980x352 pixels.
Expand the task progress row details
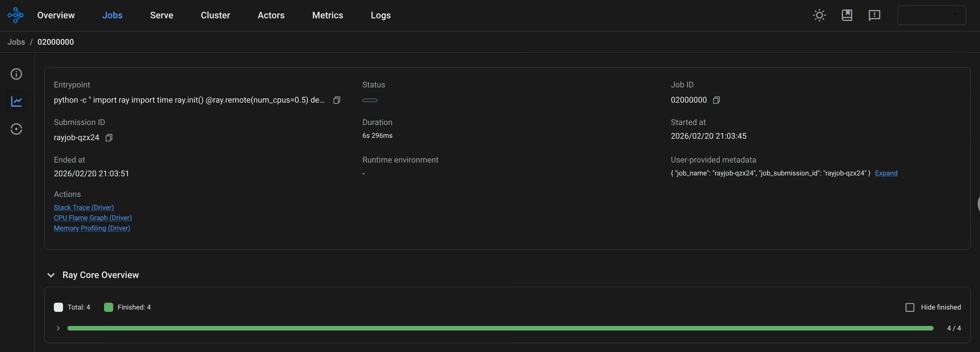(58, 328)
